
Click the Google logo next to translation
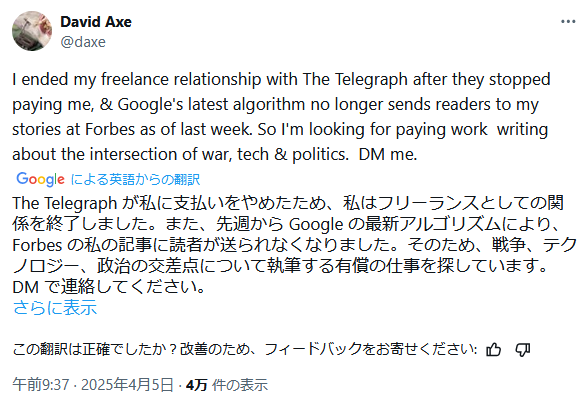(x=40, y=179)
